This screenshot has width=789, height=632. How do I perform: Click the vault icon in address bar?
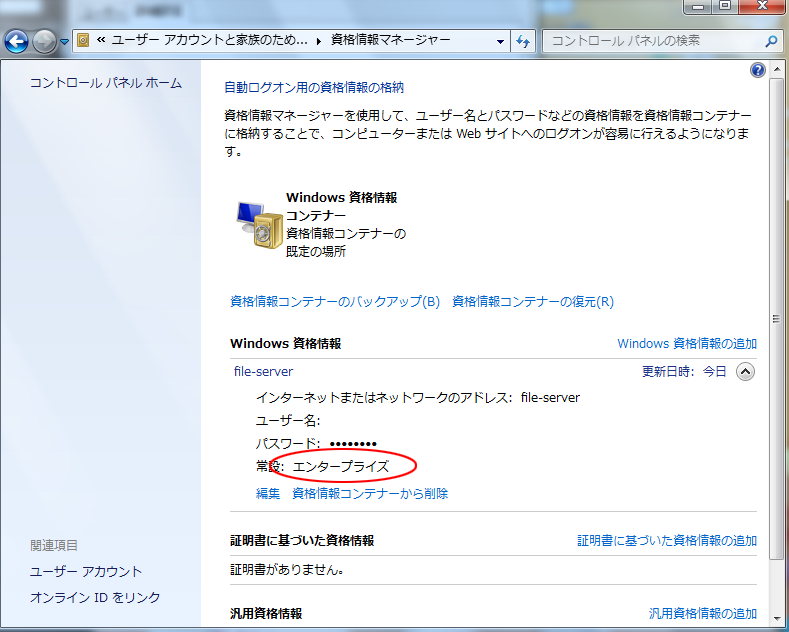83,40
